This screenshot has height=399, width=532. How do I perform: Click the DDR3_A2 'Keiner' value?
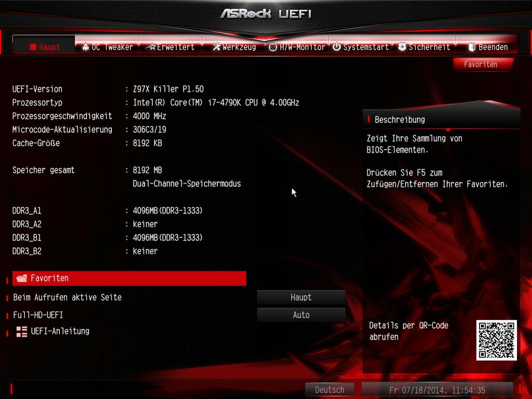pyautogui.click(x=145, y=224)
